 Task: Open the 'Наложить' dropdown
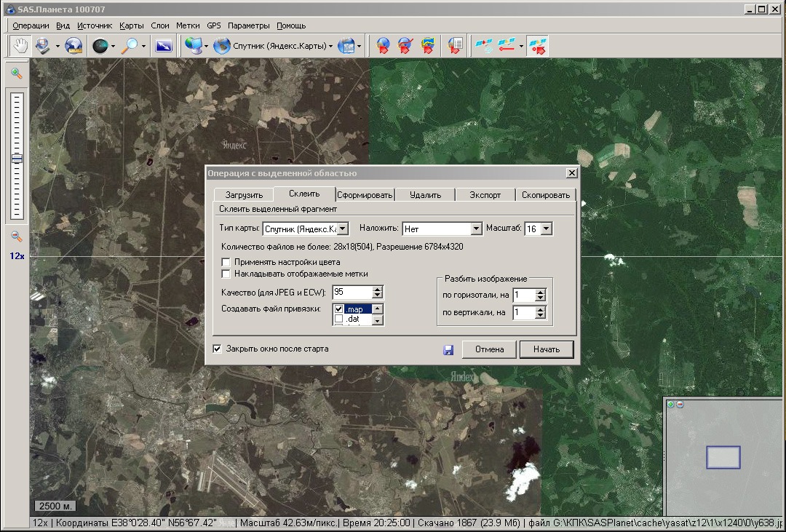point(476,229)
